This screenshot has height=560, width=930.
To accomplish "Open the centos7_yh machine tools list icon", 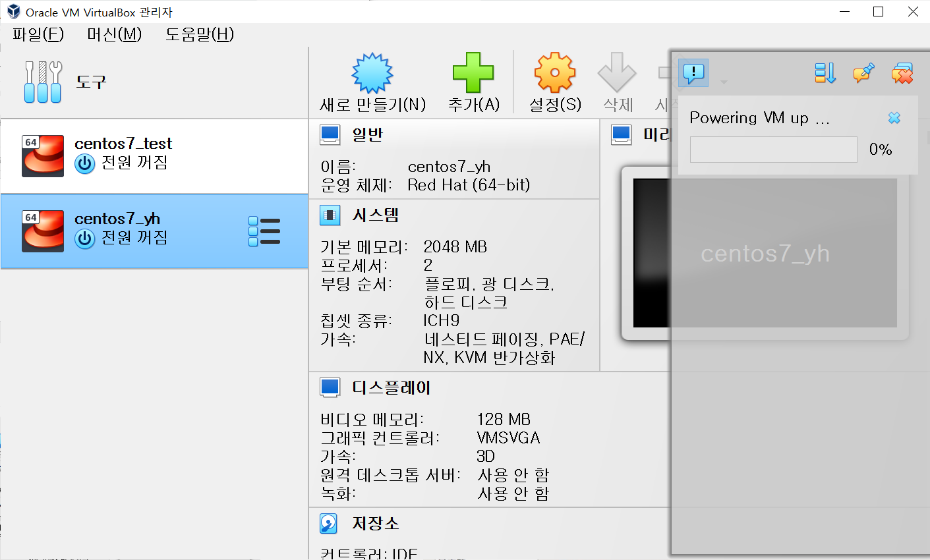I will point(264,231).
